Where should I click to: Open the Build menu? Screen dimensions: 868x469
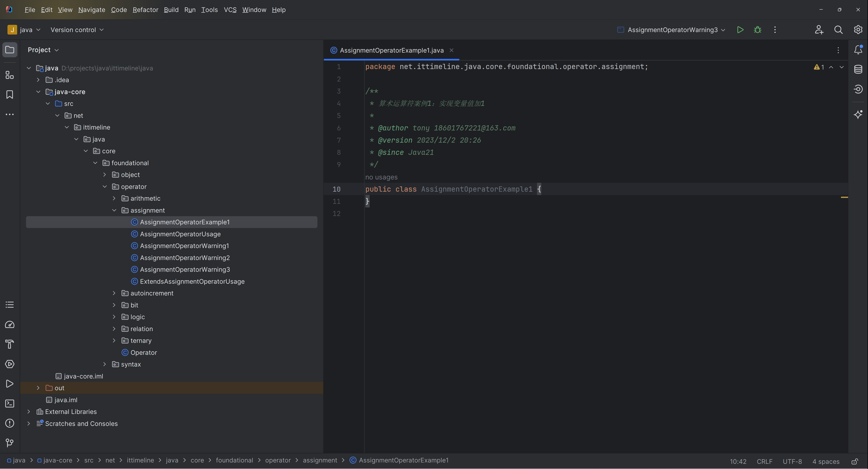click(x=171, y=10)
